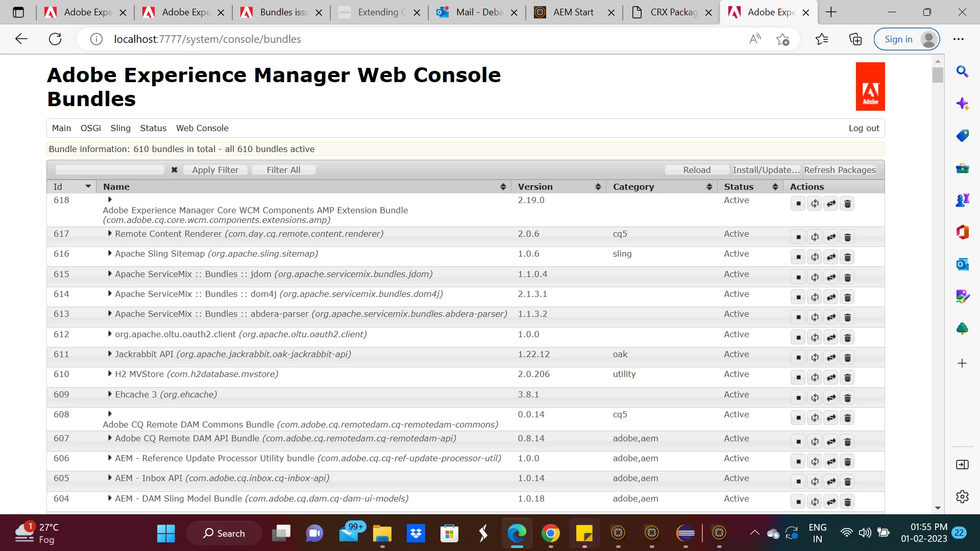Delete the Ehcache 3 bundle

847,398
